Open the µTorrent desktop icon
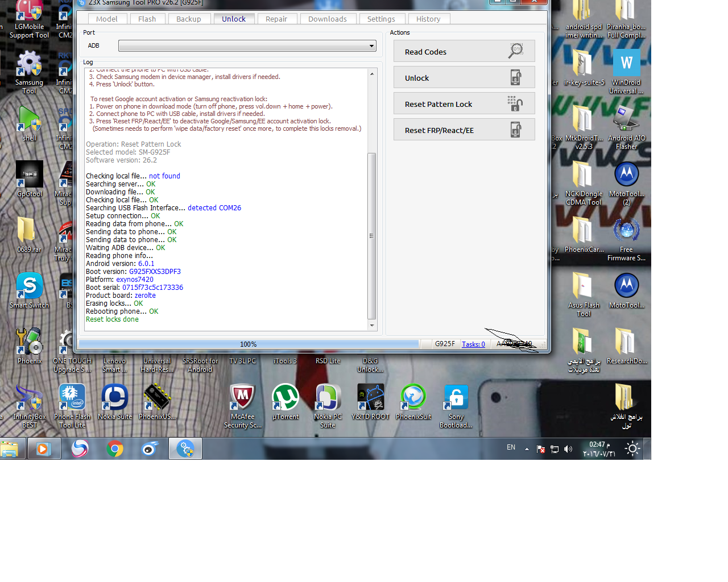Image resolution: width=728 pixels, height=582 pixels. [286, 402]
